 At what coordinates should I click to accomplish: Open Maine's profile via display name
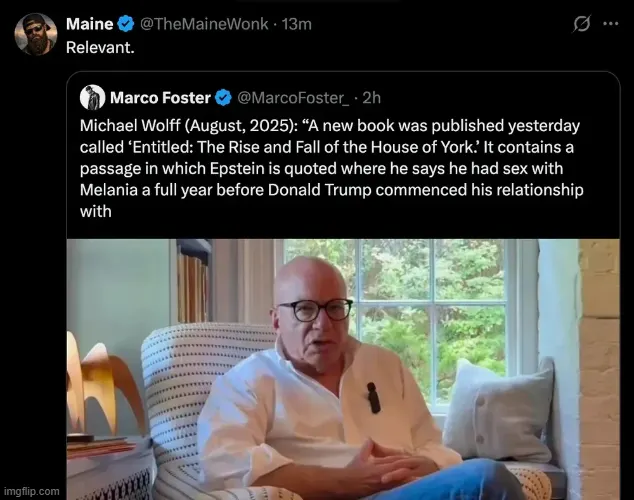coord(89,23)
